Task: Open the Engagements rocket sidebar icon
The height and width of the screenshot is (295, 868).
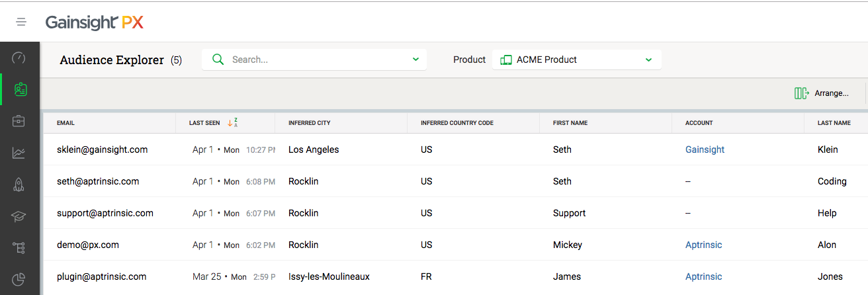Action: [x=19, y=185]
